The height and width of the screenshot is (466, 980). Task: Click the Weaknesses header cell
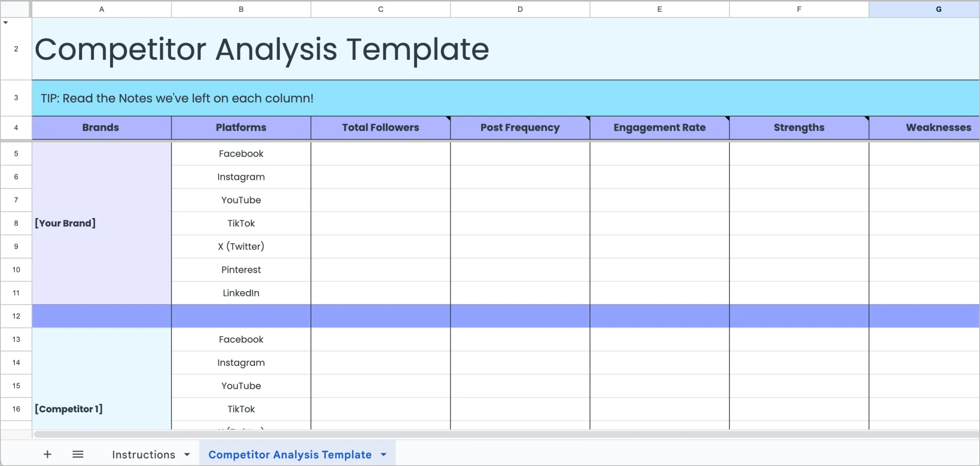point(938,128)
